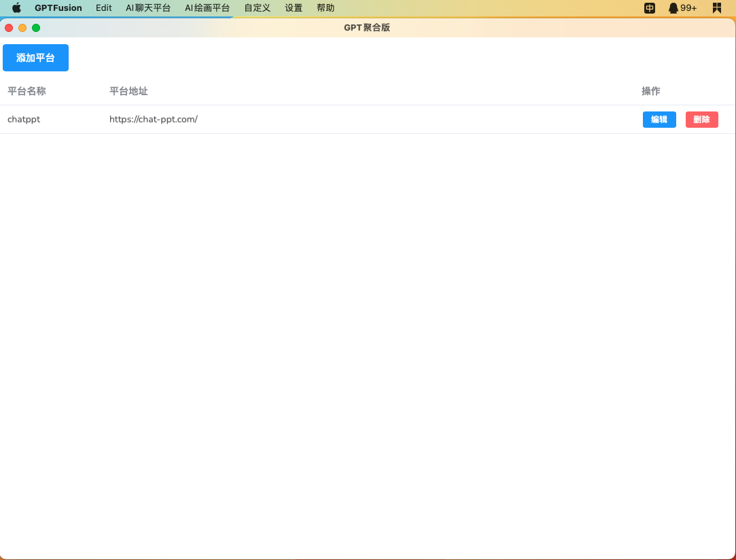Open the Edit menu

[104, 8]
